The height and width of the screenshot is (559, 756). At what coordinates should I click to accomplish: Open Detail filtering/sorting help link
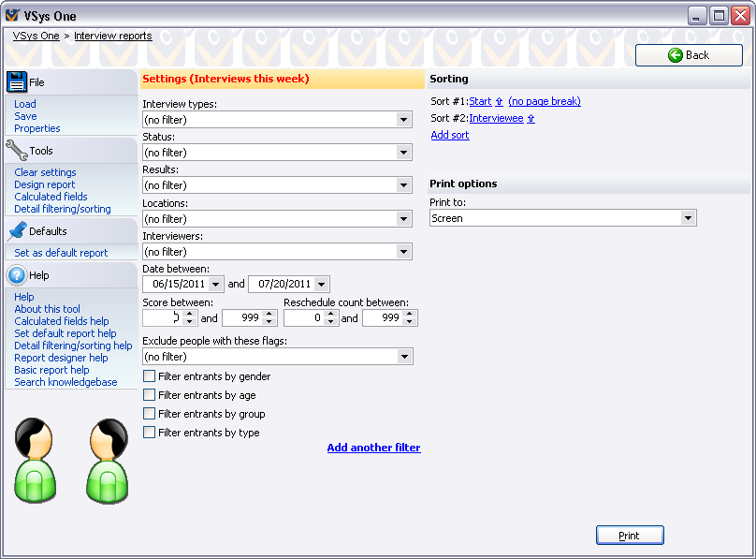coord(73,346)
